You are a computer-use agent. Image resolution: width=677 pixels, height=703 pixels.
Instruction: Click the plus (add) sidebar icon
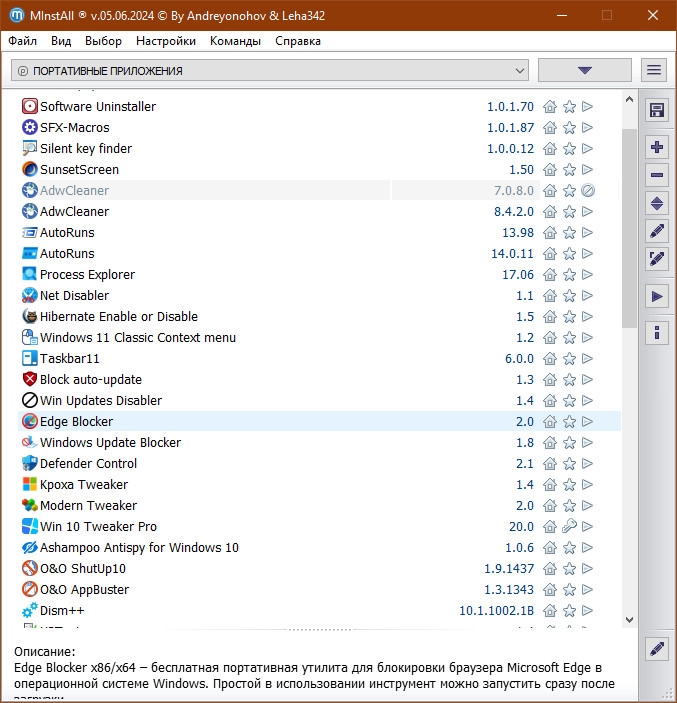(657, 147)
